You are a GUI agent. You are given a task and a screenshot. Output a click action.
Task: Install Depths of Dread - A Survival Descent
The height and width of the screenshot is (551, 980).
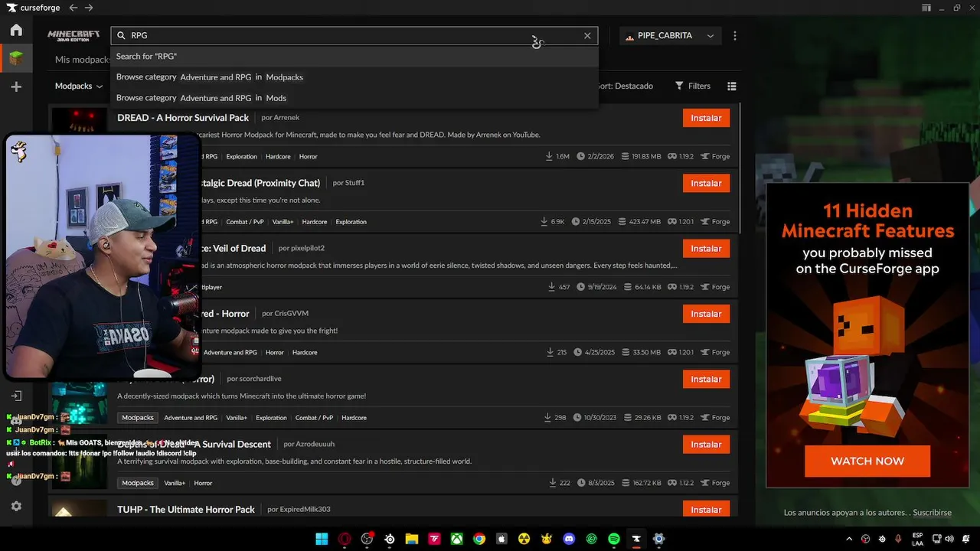(x=706, y=444)
